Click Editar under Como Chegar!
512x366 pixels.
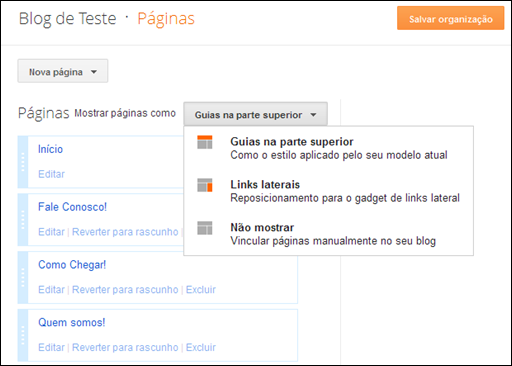51,289
